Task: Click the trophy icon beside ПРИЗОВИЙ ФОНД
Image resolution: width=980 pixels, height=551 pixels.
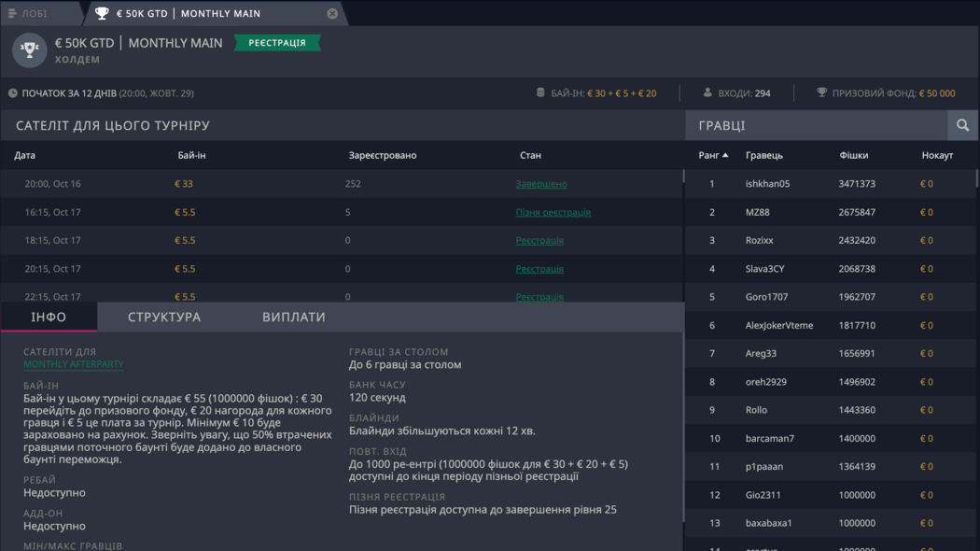Action: 821,92
